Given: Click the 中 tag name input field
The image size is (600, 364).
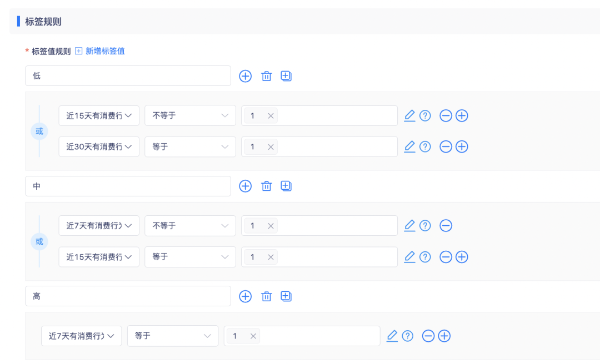Looking at the screenshot, I should pyautogui.click(x=128, y=186).
